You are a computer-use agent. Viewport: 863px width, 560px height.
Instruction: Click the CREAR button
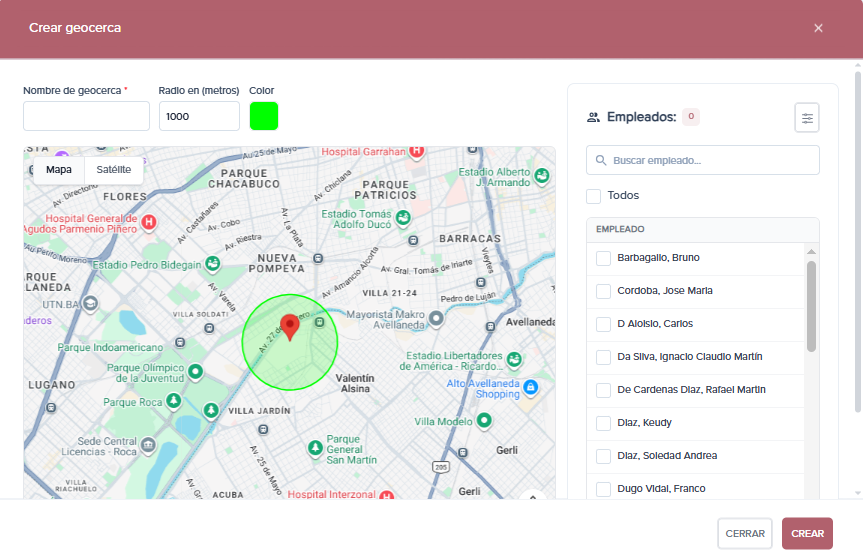807,534
